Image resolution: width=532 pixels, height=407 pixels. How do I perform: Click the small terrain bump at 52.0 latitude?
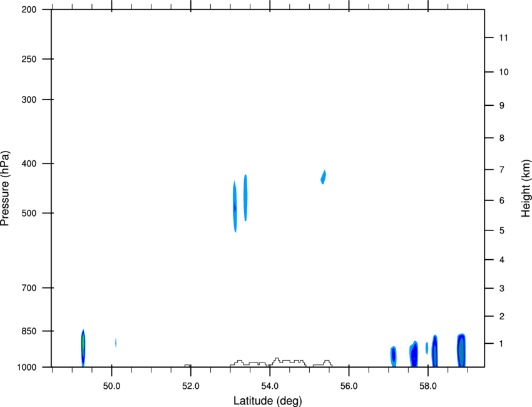(187, 366)
